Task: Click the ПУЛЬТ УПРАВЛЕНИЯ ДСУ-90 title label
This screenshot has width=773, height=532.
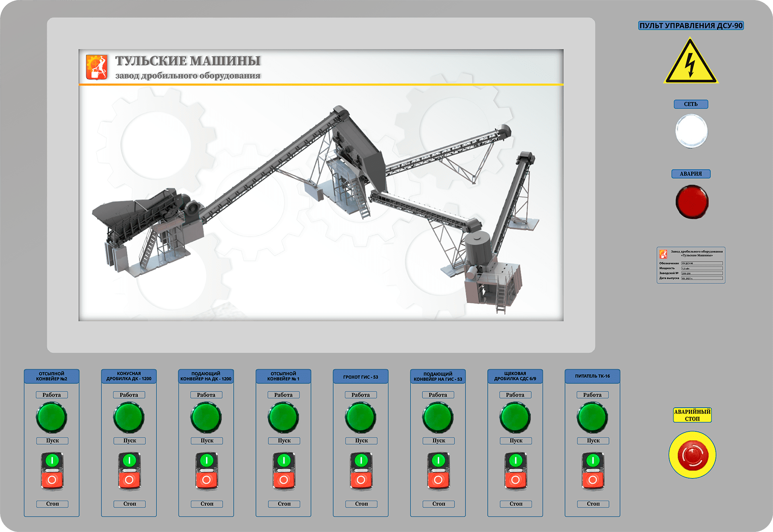Action: (x=691, y=26)
